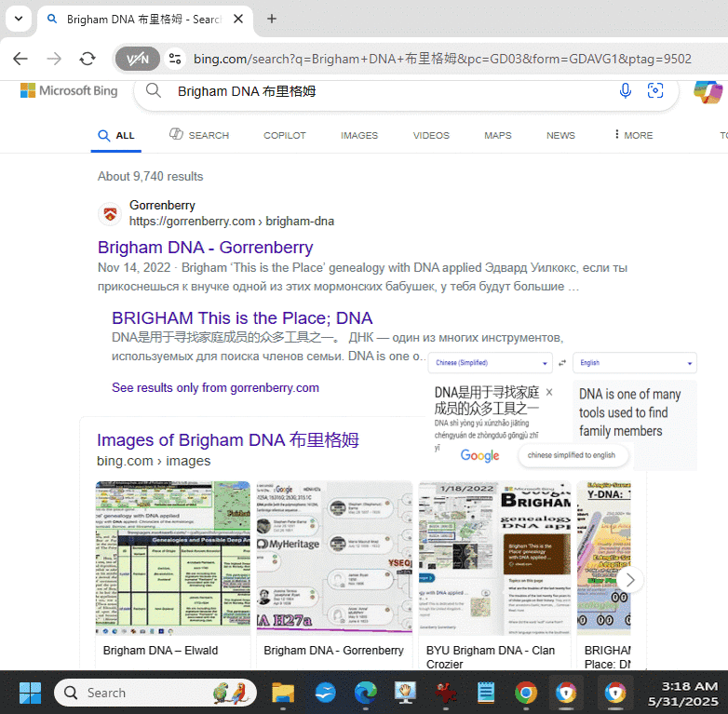728x714 pixels.
Task: Open Images of Brigham DNA 布里格姆 heading
Action: (x=227, y=440)
